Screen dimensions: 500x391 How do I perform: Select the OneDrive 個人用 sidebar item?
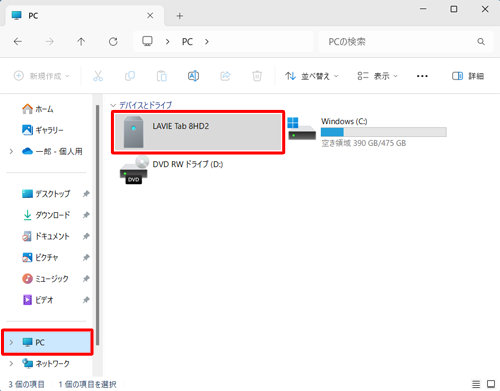point(52,151)
